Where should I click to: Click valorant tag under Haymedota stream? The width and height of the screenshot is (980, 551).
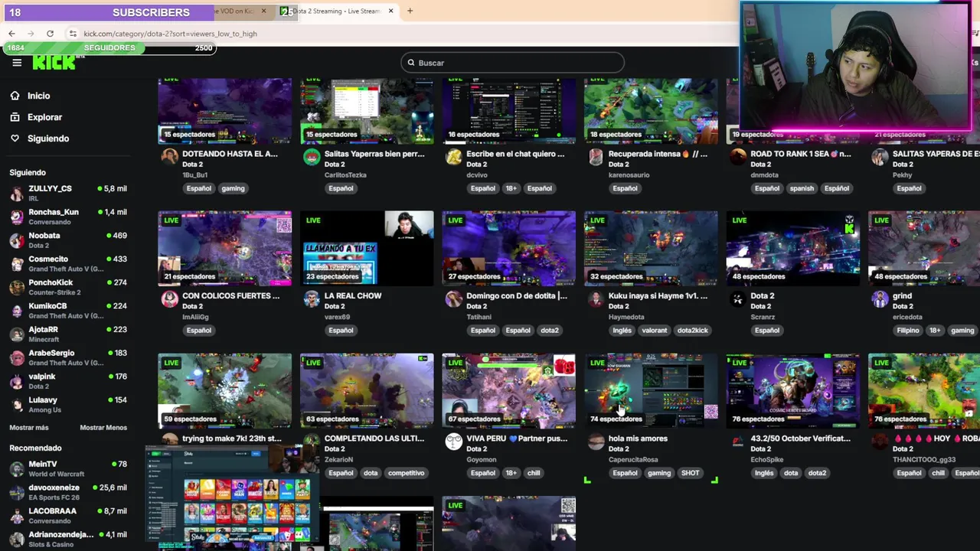point(655,331)
